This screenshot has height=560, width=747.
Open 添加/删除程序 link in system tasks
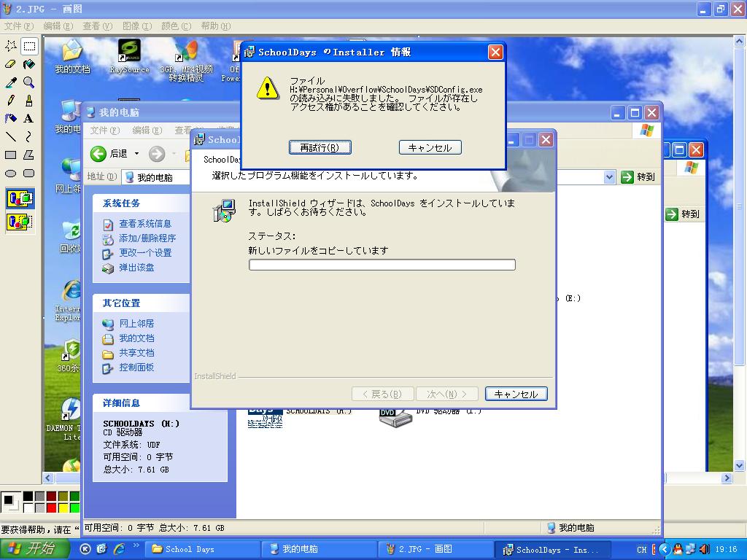(147, 238)
